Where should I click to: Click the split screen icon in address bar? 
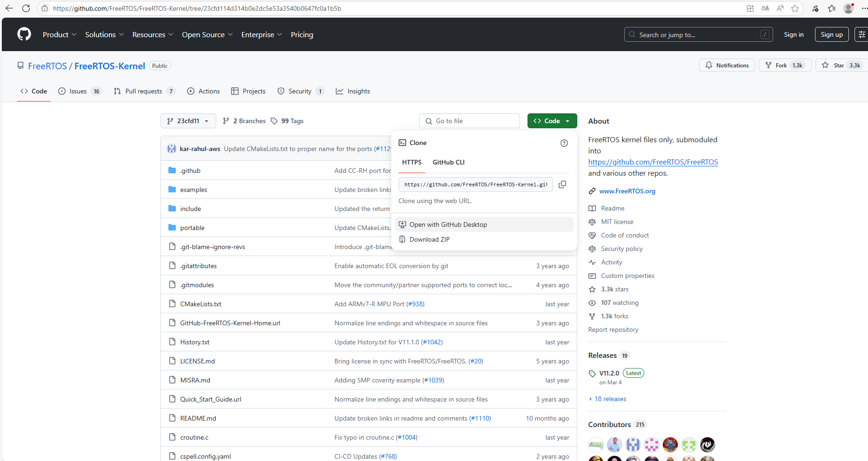[x=750, y=8]
